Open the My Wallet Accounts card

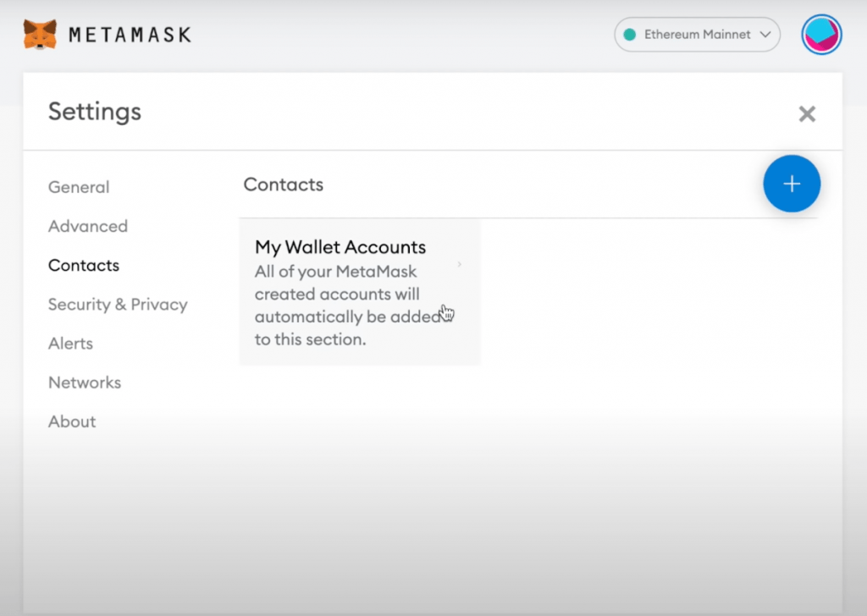coord(360,292)
